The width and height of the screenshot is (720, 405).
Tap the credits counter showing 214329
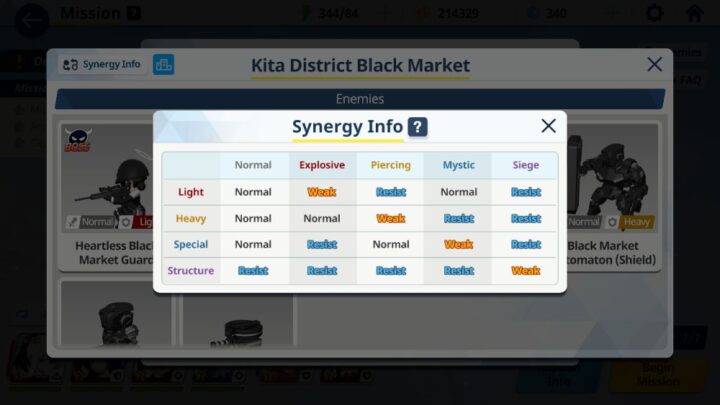point(450,14)
